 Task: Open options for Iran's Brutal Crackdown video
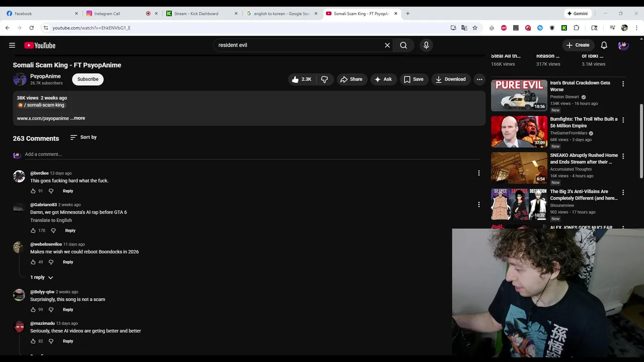[x=623, y=84]
